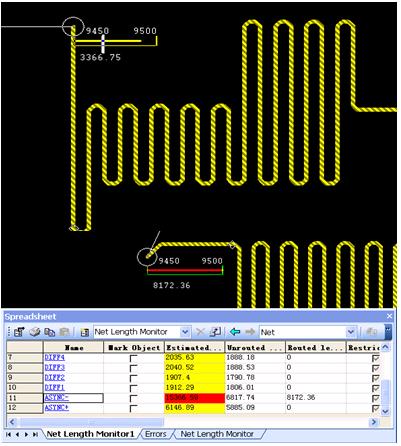Open the Net selection dropdown
401x446 pixels.
pyautogui.click(x=350, y=332)
